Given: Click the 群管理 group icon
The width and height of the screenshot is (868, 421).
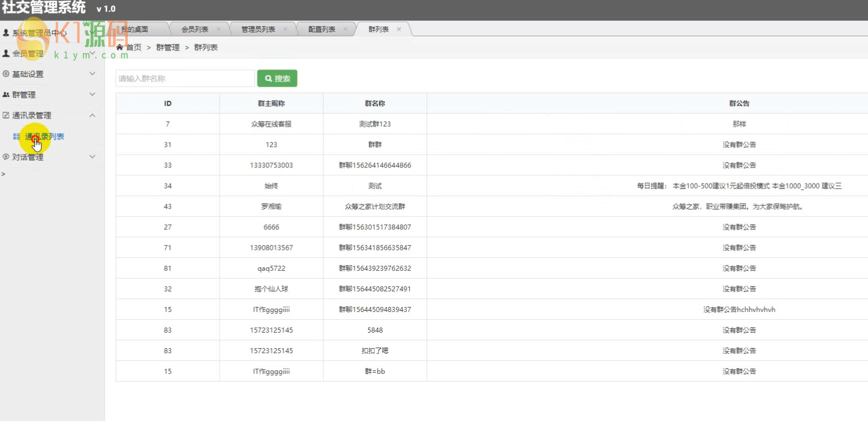Looking at the screenshot, I should [x=6, y=95].
